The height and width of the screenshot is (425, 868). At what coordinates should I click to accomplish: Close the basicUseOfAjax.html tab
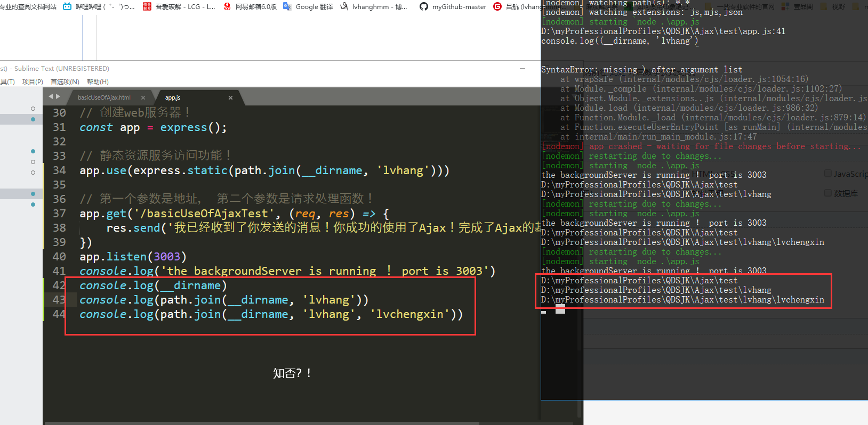click(143, 98)
